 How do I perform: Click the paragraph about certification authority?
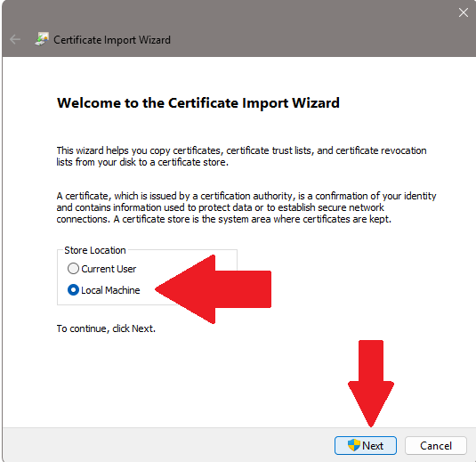tap(246, 207)
